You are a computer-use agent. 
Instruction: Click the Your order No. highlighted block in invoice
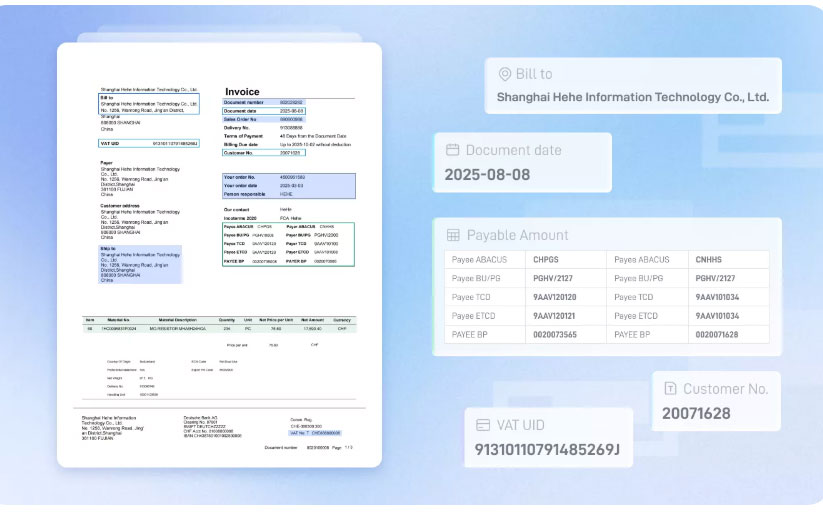[x=289, y=186]
